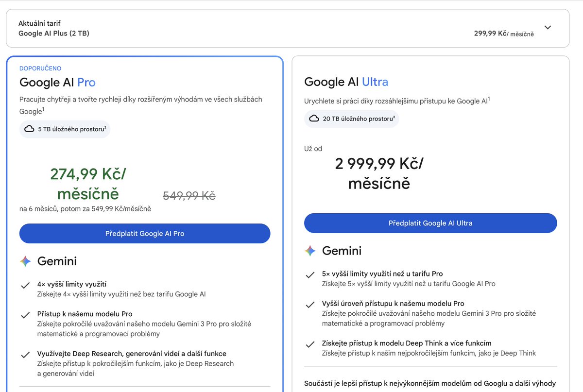Screen dimensions: 583x392
Task: Click Gemini heading in Ultra card
Action: pos(342,251)
